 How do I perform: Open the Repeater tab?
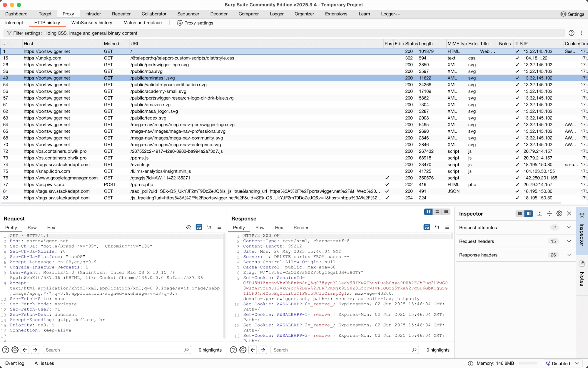tap(121, 14)
